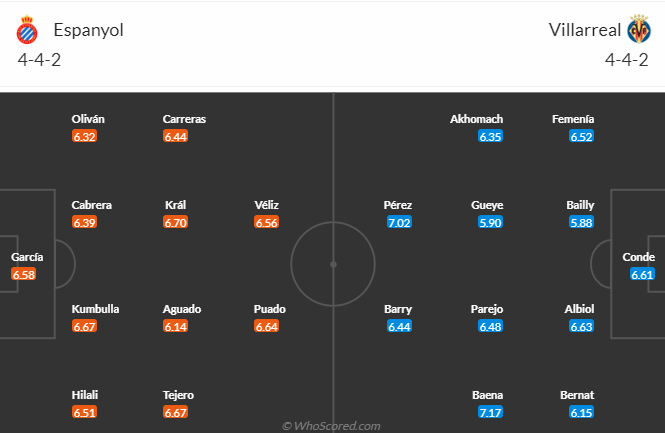The image size is (665, 433).
Task: Select goalkeeper García's rating badge
Action: point(24,274)
